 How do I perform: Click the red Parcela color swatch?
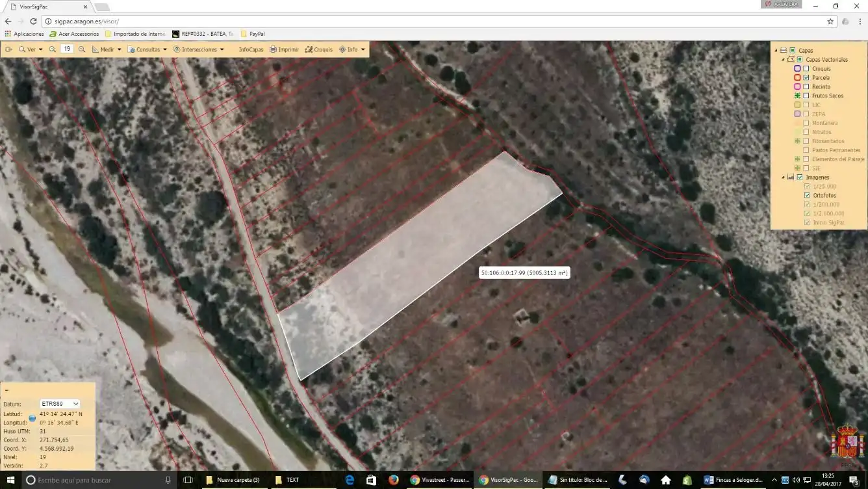coord(797,77)
